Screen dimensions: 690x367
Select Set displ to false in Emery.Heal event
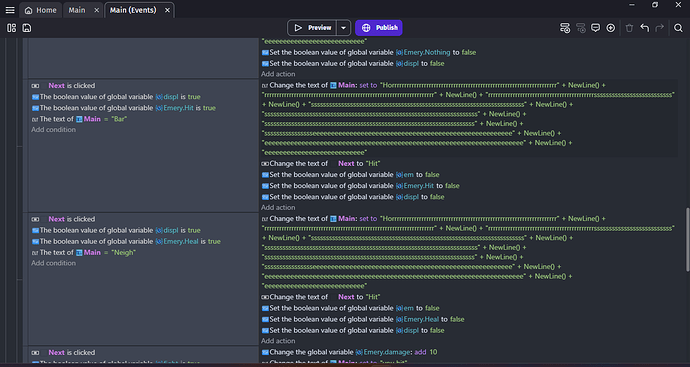[353, 330]
